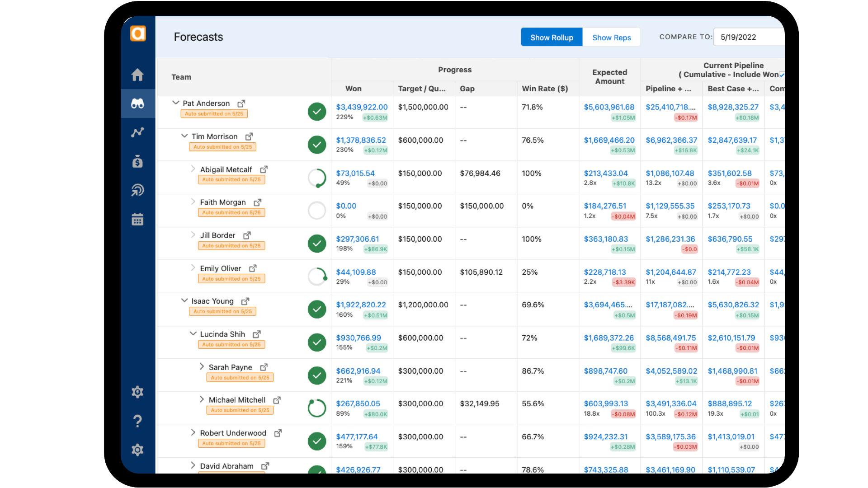Expand the Faith Morgan row
868x488 pixels.
193,202
